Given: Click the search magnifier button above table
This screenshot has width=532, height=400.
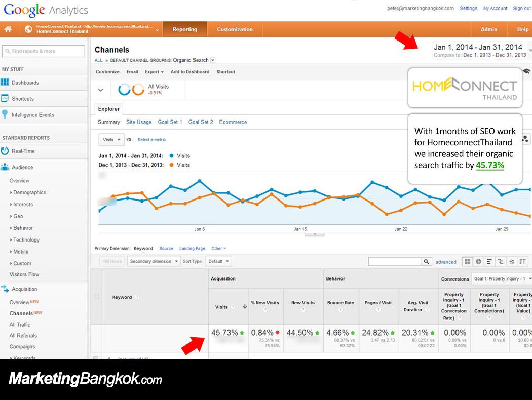Looking at the screenshot, I should (x=426, y=261).
